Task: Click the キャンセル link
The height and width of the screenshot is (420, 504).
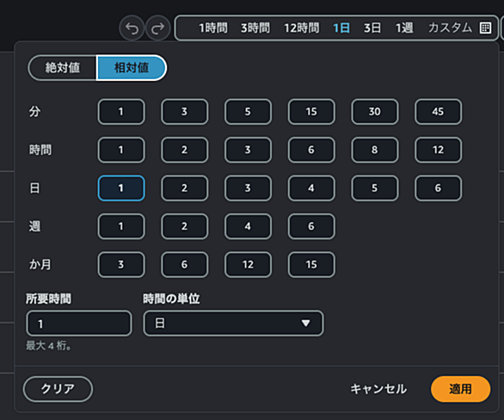Action: click(x=378, y=389)
